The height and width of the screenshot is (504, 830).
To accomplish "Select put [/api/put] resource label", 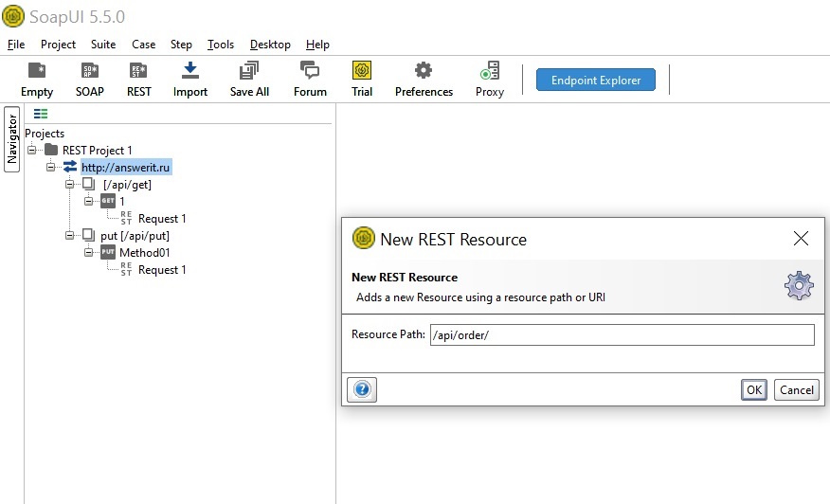I will 135,236.
